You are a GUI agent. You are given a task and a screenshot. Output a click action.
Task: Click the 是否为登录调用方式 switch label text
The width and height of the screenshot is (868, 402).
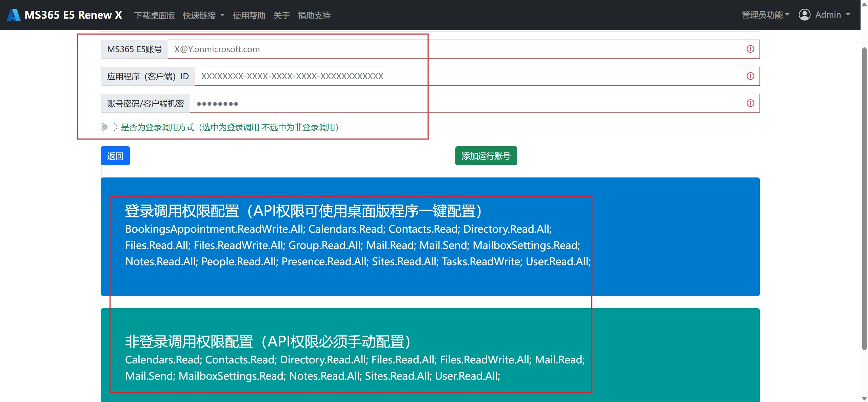pyautogui.click(x=230, y=127)
